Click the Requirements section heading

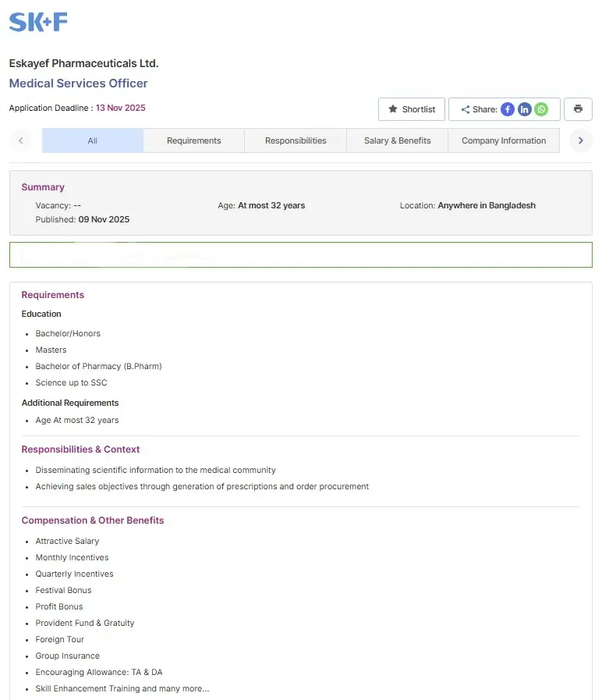click(x=52, y=295)
